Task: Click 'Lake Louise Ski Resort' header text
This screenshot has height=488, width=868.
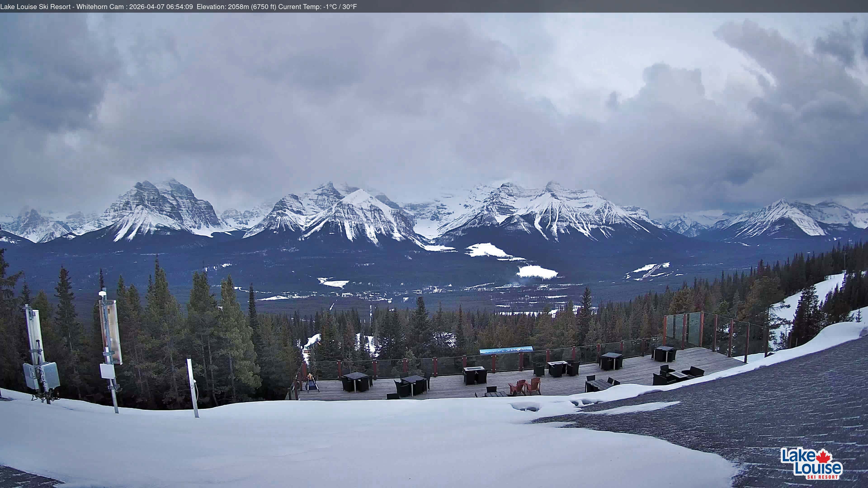Action: point(35,6)
